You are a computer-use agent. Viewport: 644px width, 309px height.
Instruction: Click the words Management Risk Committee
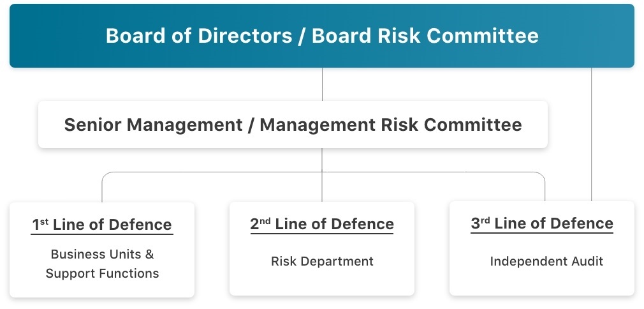(x=391, y=124)
